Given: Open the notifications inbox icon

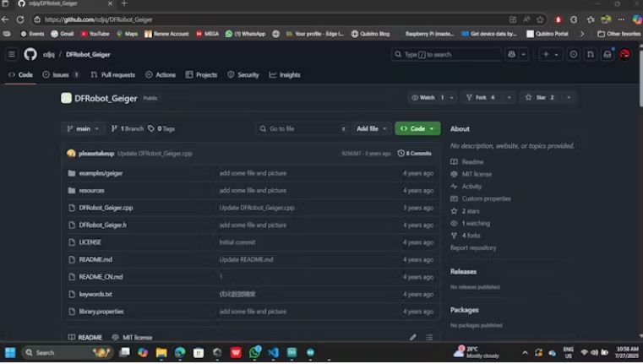Looking at the screenshot, I should pos(607,54).
